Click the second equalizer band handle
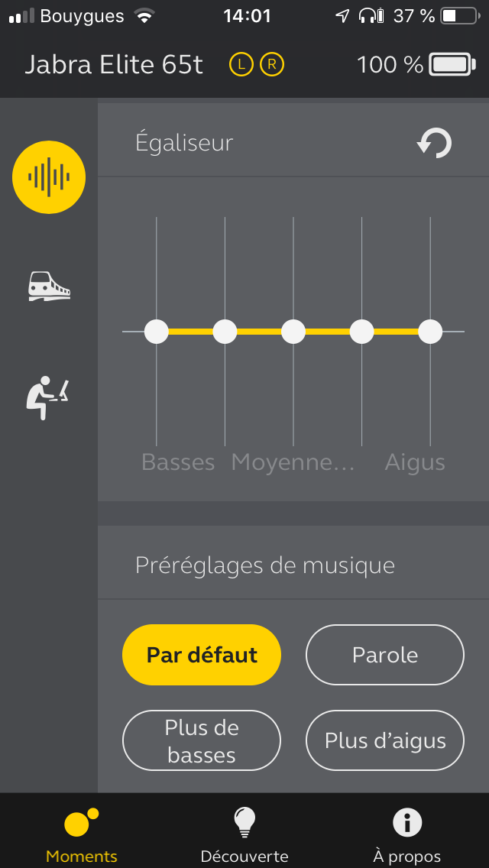Screen dimensions: 489x868 pyautogui.click(x=225, y=332)
